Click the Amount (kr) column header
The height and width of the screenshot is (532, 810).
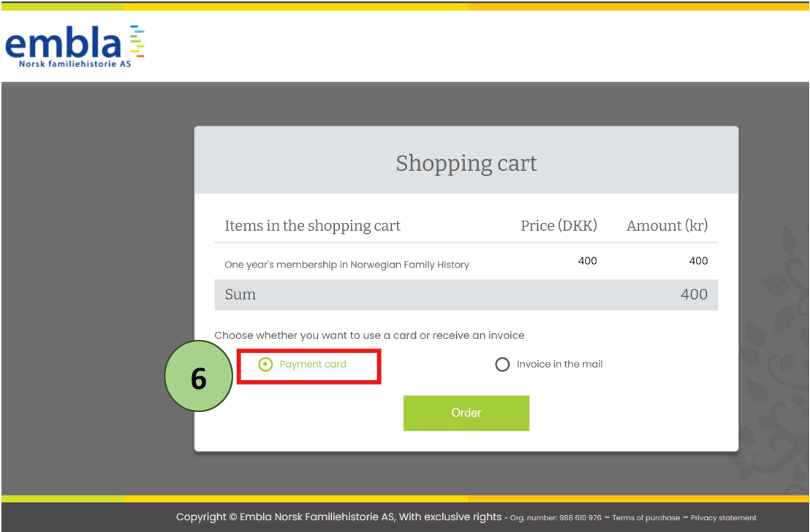pos(667,226)
